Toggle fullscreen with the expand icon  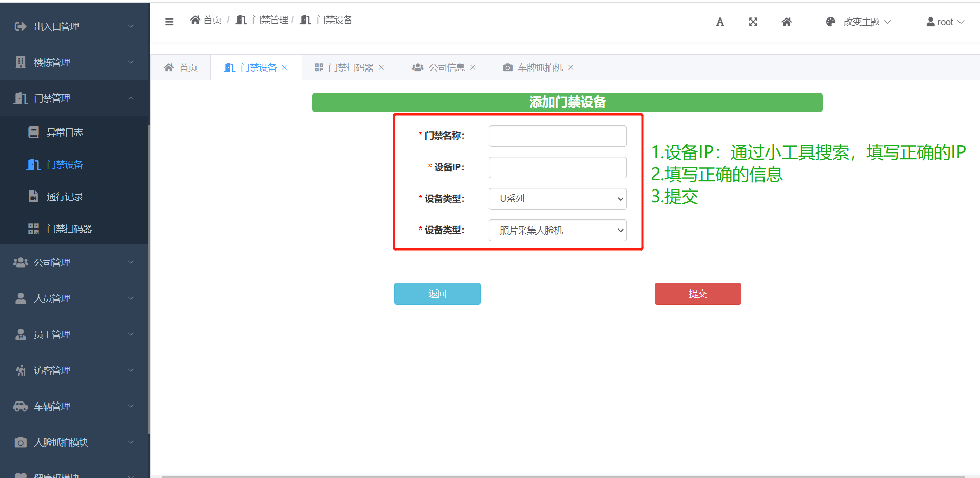(753, 22)
